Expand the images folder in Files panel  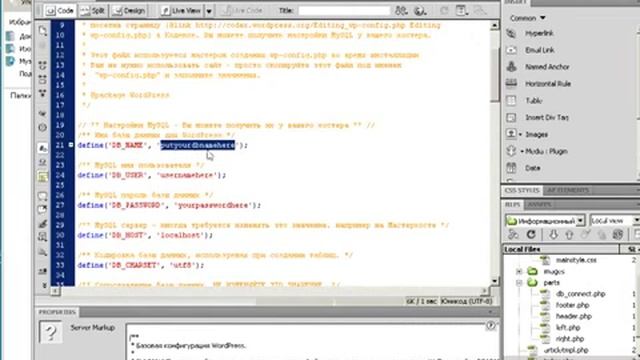(x=519, y=271)
